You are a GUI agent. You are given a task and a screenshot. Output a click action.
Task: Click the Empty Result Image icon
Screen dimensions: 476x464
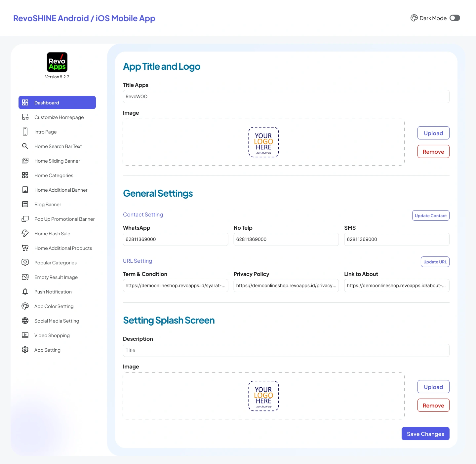coord(25,277)
